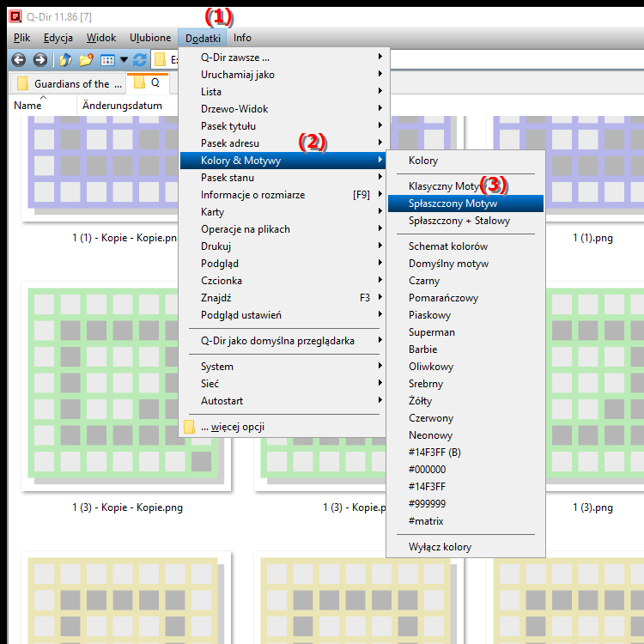
Task: Sort by the Name column header
Action: [43, 106]
